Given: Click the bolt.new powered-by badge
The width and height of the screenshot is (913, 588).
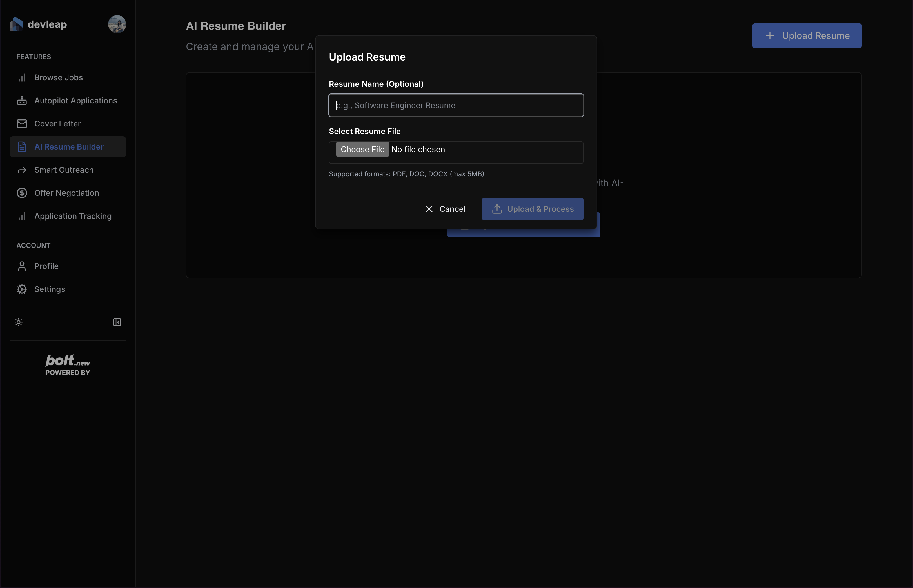Looking at the screenshot, I should coord(68,365).
